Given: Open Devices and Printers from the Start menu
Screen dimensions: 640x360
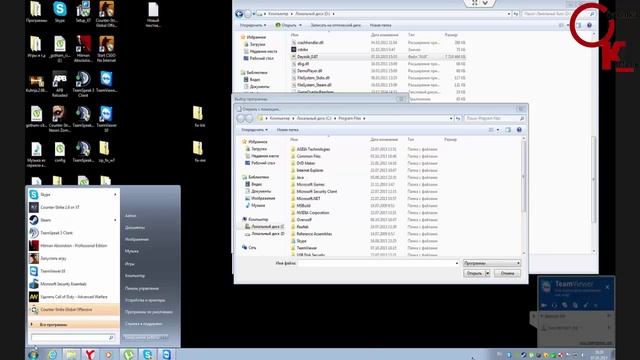Looking at the screenshot, I should click(x=145, y=300).
